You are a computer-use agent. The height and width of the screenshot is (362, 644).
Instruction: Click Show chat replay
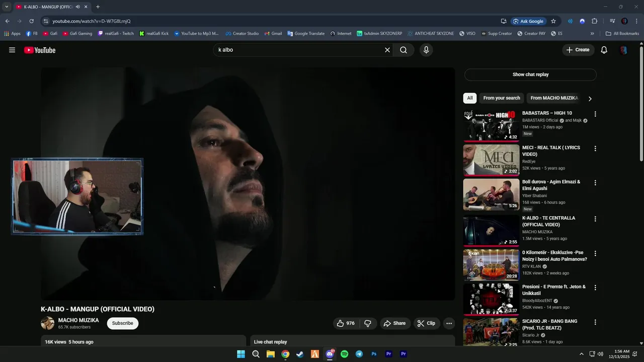pos(530,74)
